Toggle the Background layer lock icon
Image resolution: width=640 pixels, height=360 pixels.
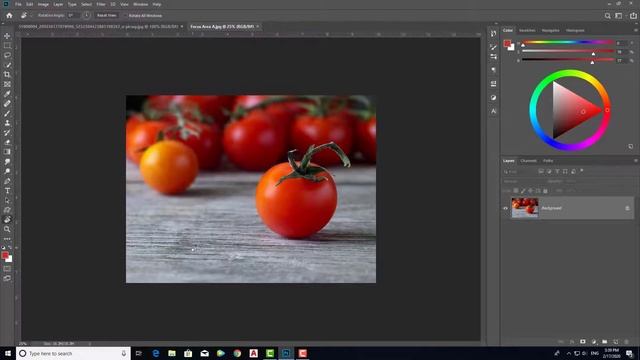(x=627, y=208)
